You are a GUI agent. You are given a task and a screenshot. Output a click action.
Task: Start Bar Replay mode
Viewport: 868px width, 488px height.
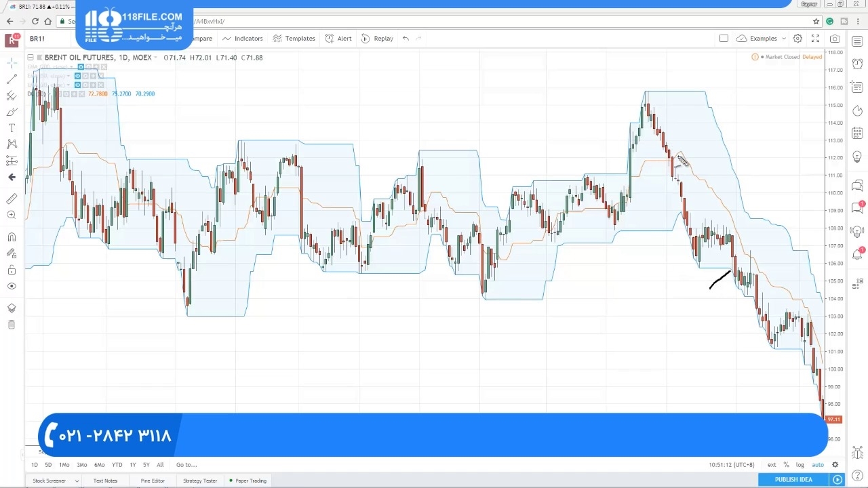[x=377, y=39]
